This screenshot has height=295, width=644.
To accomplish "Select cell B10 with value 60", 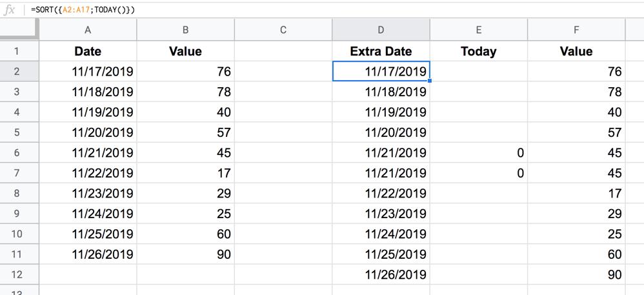I will coord(186,234).
